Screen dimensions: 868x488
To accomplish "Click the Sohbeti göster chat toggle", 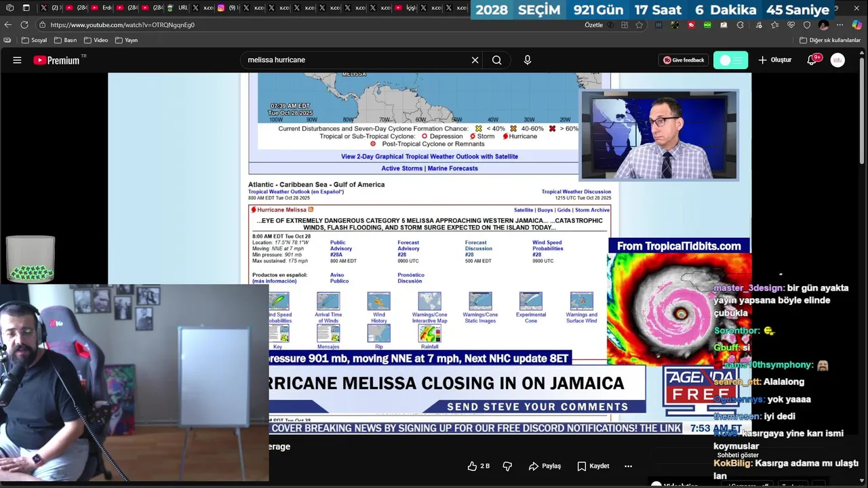I will 738,455.
